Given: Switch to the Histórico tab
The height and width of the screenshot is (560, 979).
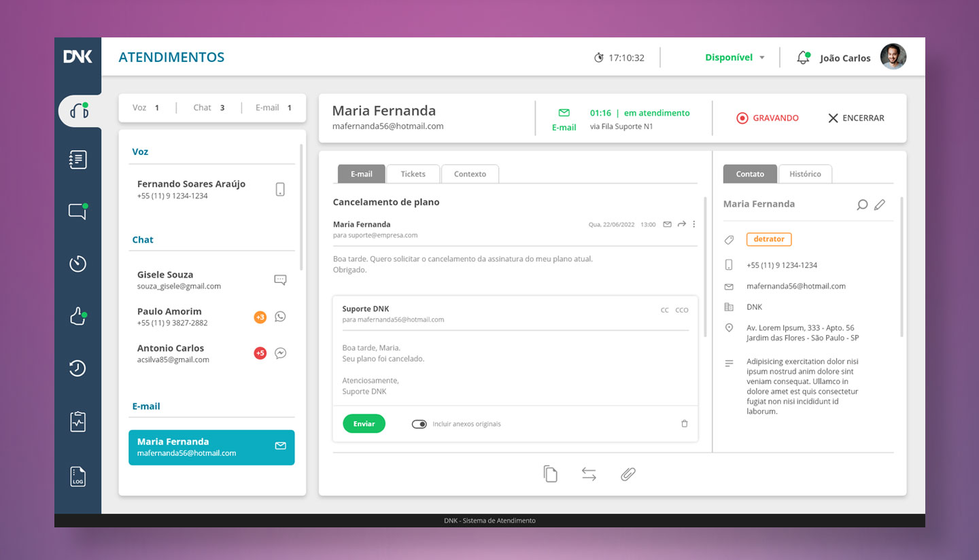Looking at the screenshot, I should pos(805,174).
